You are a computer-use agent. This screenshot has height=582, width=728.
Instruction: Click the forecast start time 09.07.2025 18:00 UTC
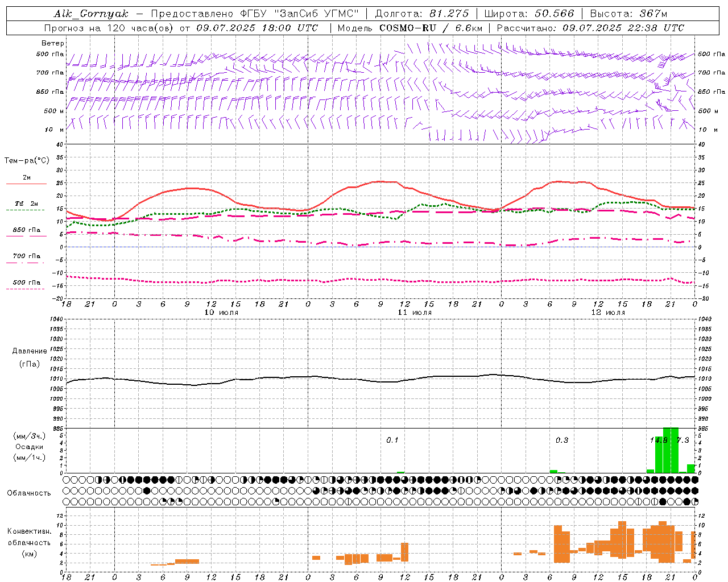point(257,28)
